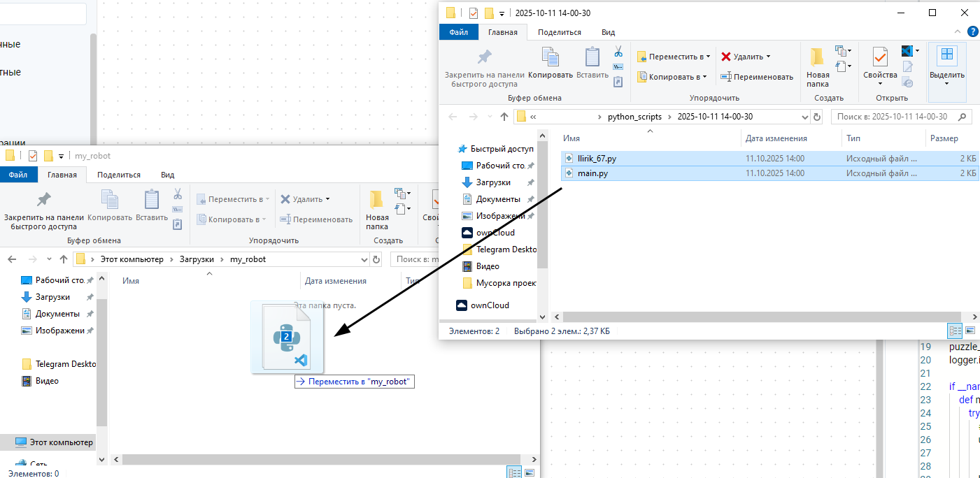Open Вид tab in 2025-10-11 window
This screenshot has width=980, height=478.
point(608,32)
